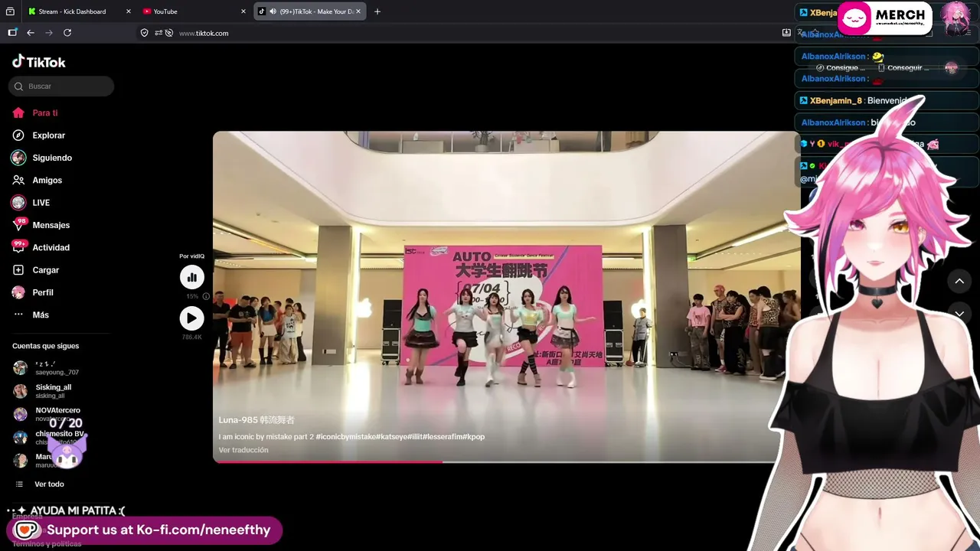Click the #iconicbymistake hashtag

coord(345,437)
